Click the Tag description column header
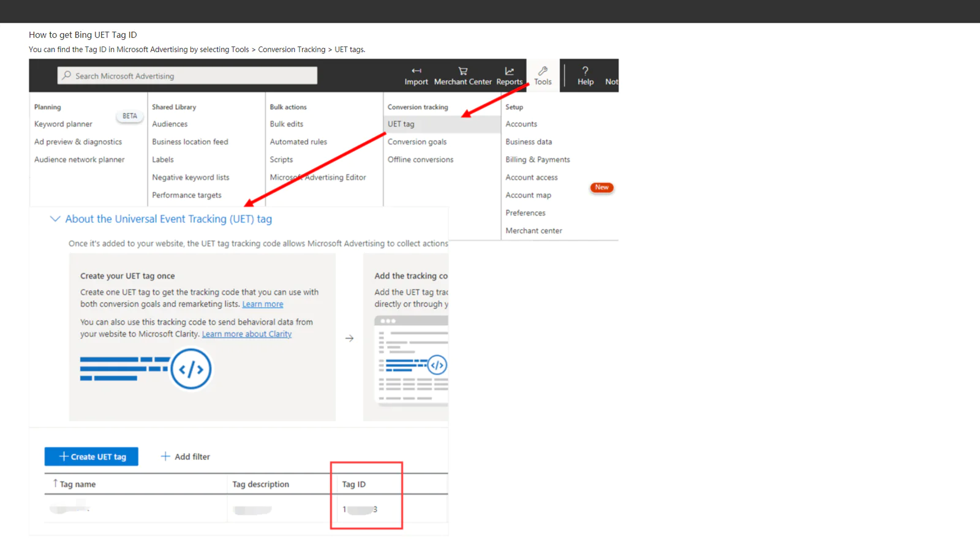This screenshot has width=980, height=551. click(260, 484)
